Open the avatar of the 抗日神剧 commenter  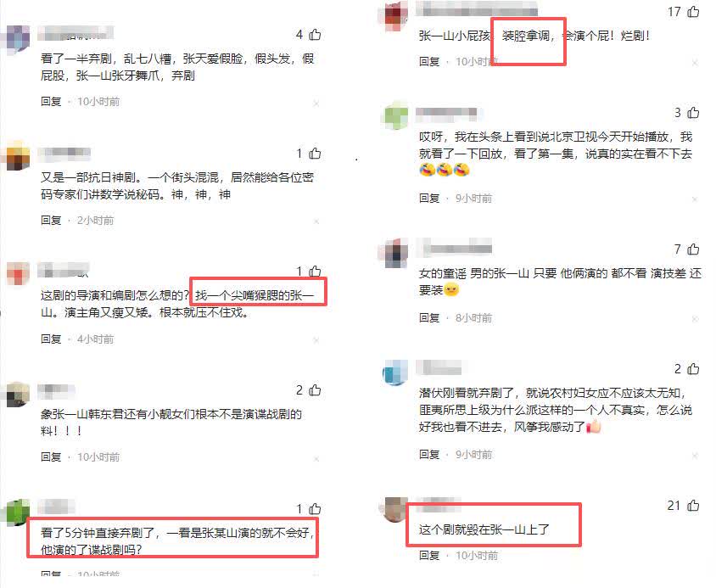[x=16, y=156]
